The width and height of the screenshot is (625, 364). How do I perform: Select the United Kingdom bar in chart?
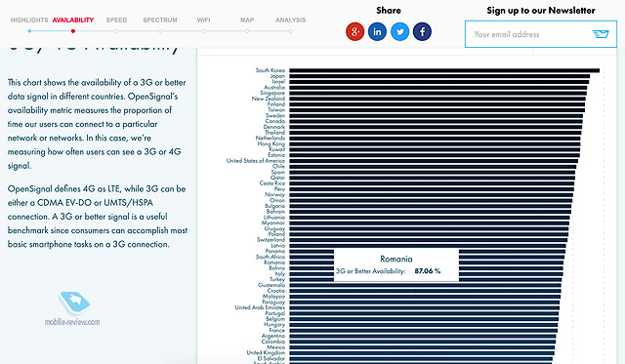pos(422,353)
